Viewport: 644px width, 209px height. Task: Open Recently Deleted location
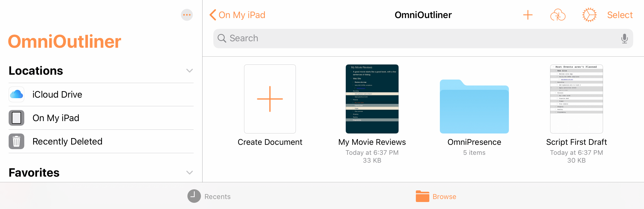[101, 141]
